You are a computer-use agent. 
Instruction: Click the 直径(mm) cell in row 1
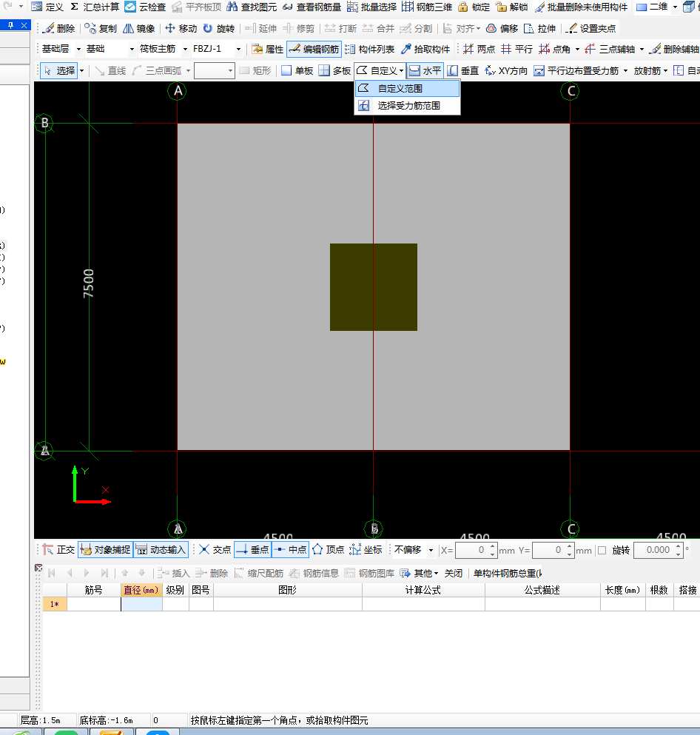141,604
